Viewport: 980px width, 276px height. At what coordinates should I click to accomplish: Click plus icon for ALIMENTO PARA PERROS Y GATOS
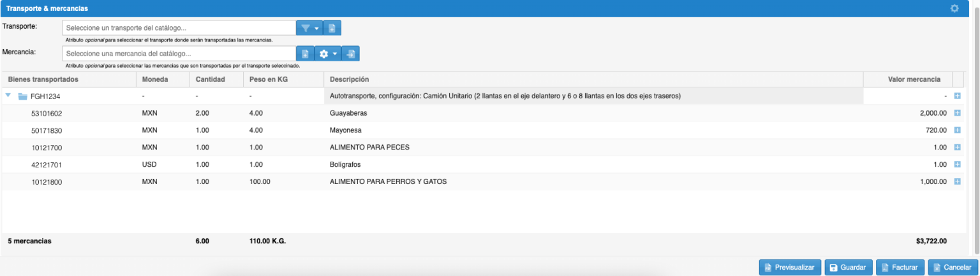[x=957, y=181]
